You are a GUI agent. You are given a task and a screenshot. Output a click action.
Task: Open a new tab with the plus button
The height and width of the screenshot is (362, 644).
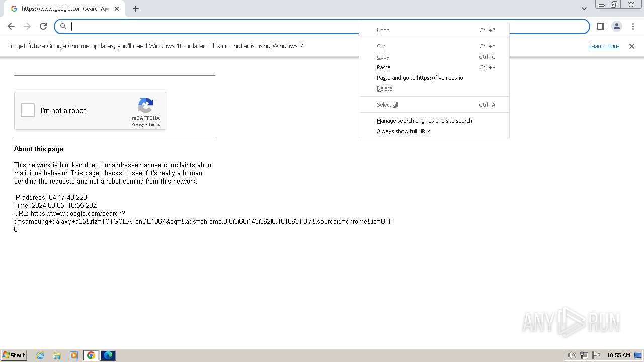tap(136, 9)
